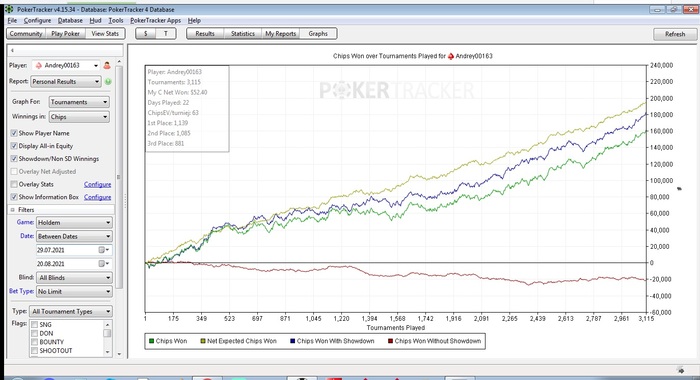
Task: Open the Tools menu
Action: coord(116,21)
